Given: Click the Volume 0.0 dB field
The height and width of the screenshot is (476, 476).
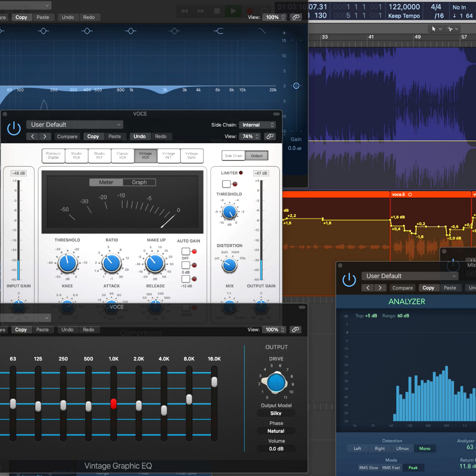Looking at the screenshot, I should pyautogui.click(x=276, y=449).
